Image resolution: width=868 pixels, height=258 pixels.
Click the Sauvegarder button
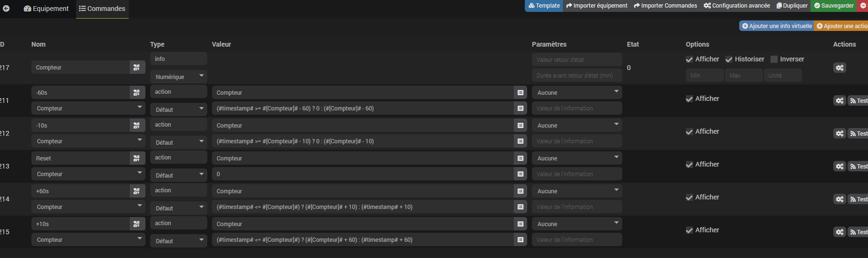coord(834,6)
